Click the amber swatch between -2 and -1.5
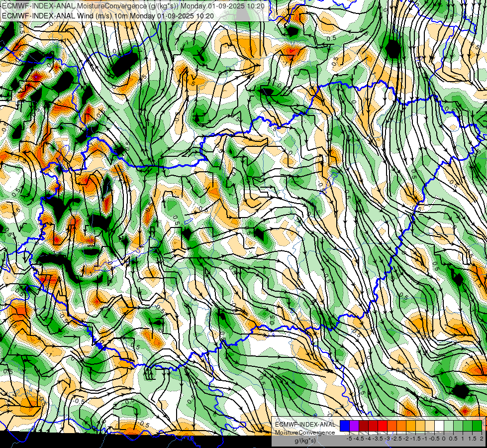The height and width of the screenshot is (448, 487). click(x=411, y=426)
